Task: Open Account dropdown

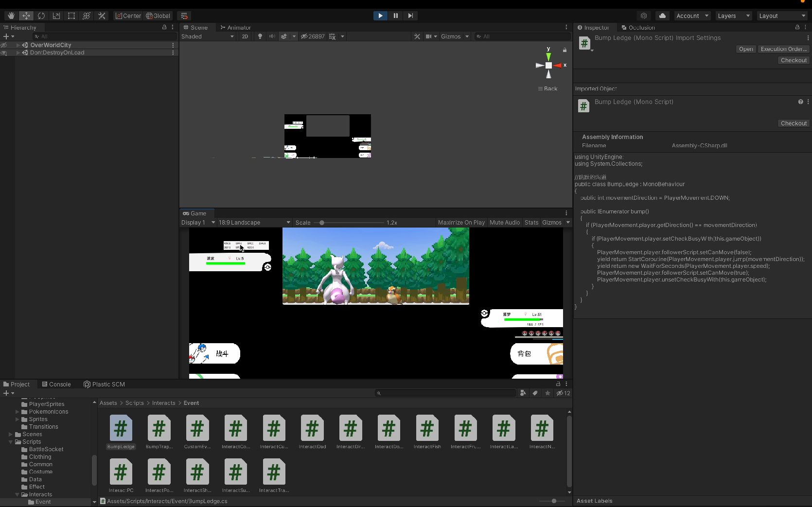Action: click(x=692, y=16)
